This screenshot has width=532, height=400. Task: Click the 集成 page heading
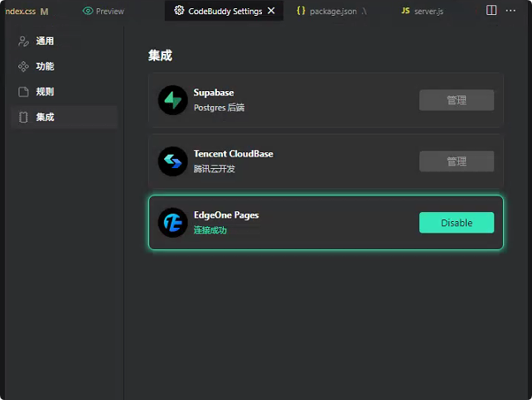coord(160,55)
